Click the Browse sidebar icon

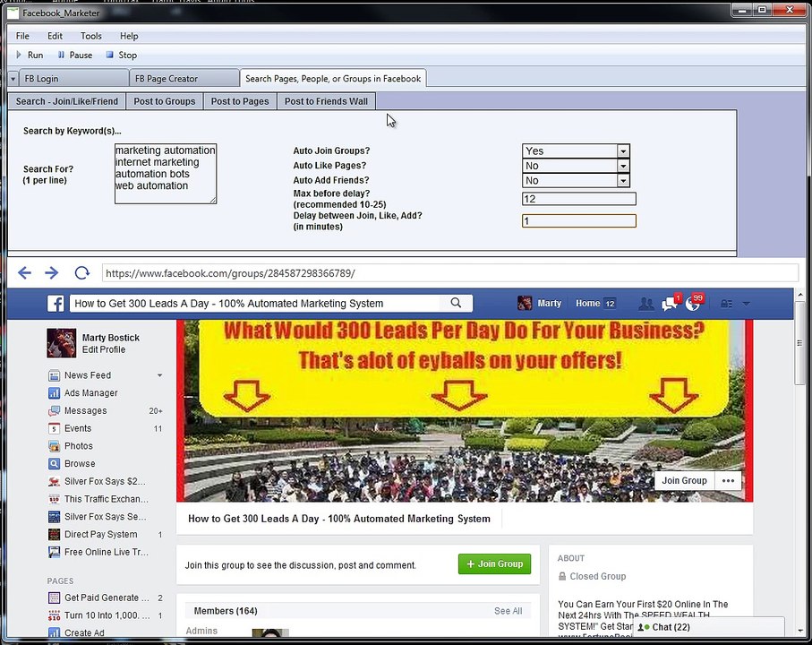point(54,464)
